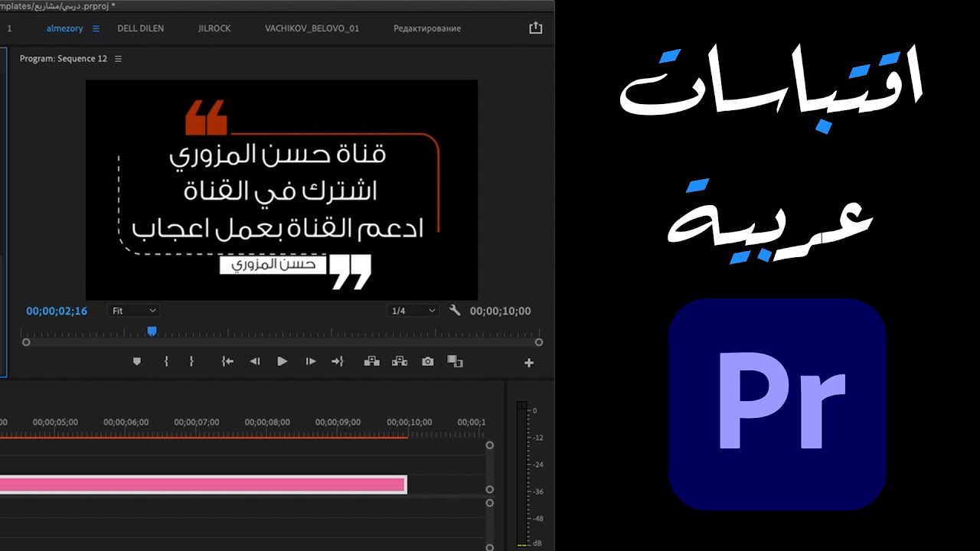Click the Play button
This screenshot has height=551, width=980.
pos(283,362)
